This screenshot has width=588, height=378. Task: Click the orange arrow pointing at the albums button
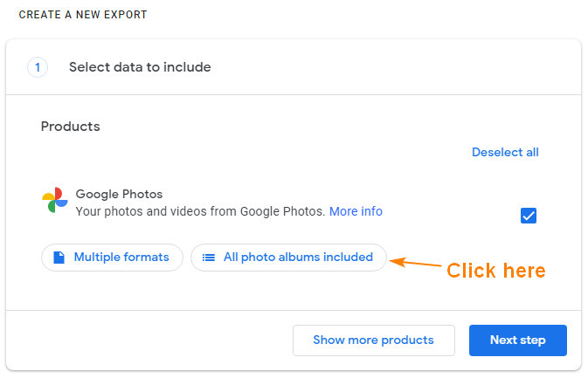(416, 262)
